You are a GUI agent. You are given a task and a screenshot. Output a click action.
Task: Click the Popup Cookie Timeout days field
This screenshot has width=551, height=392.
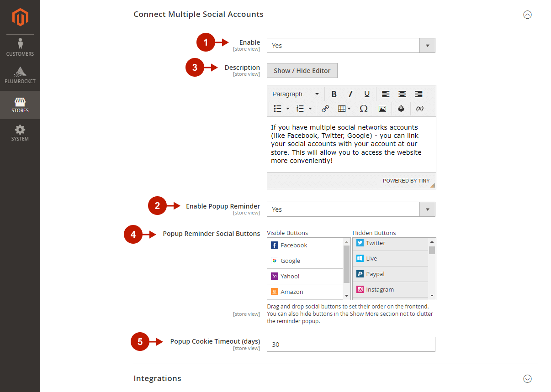tap(351, 345)
